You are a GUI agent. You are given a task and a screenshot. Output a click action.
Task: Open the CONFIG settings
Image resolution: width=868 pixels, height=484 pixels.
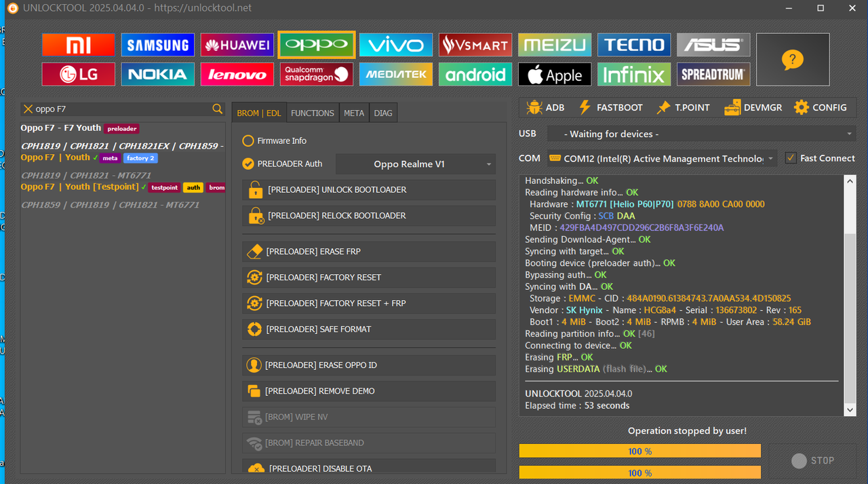point(821,107)
